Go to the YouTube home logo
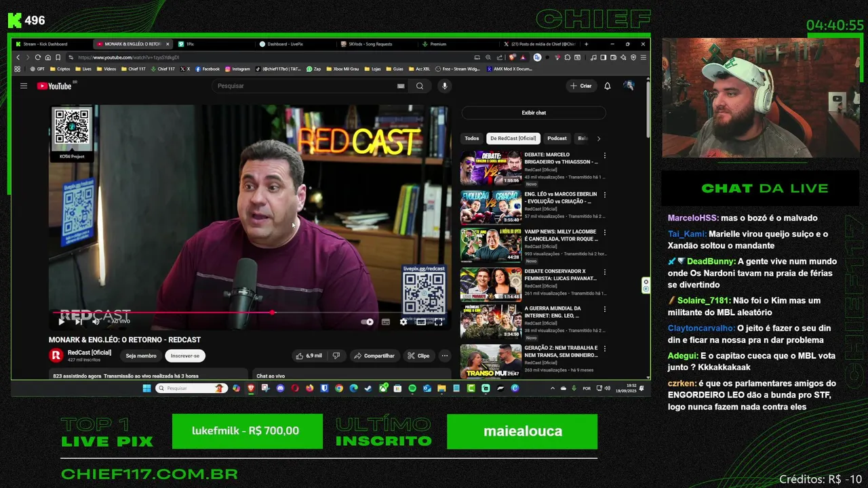868x488 pixels. (x=54, y=86)
